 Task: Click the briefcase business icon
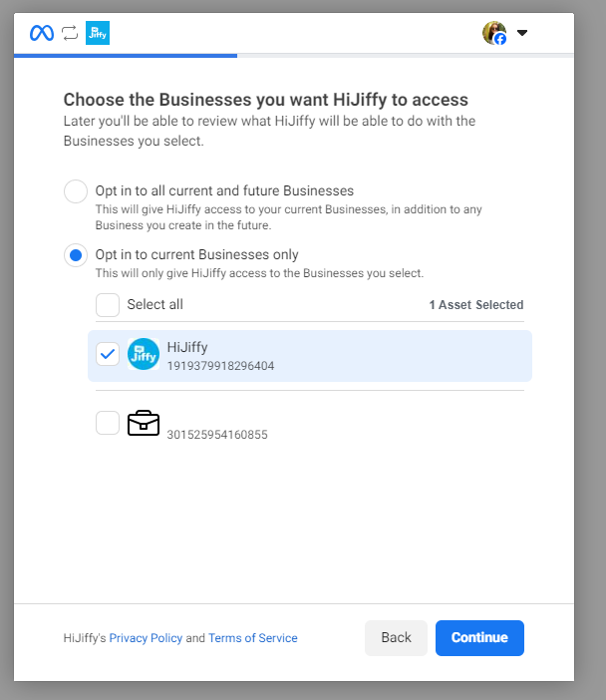click(x=144, y=423)
